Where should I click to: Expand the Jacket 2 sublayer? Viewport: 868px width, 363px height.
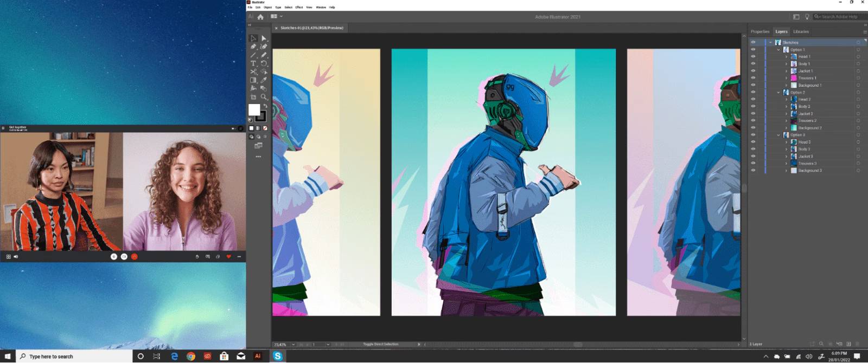pos(786,114)
